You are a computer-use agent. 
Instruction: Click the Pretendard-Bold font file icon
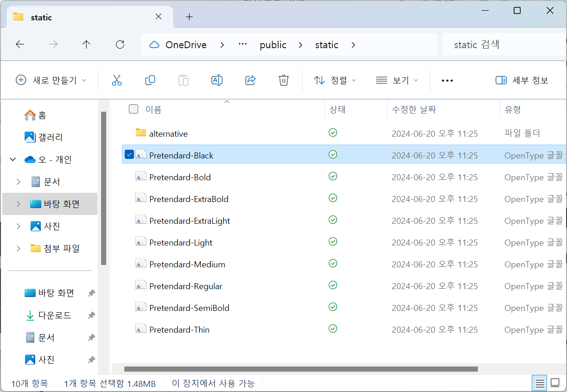141,177
